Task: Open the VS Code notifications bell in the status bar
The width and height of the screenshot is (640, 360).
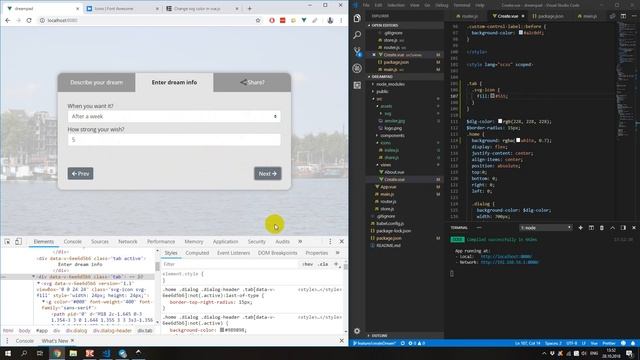Action: (x=633, y=343)
